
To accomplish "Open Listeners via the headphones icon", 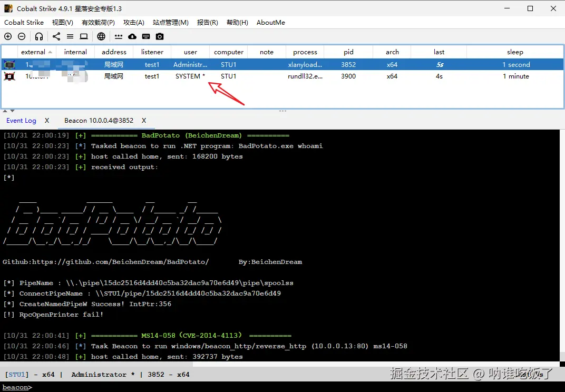I will point(39,36).
